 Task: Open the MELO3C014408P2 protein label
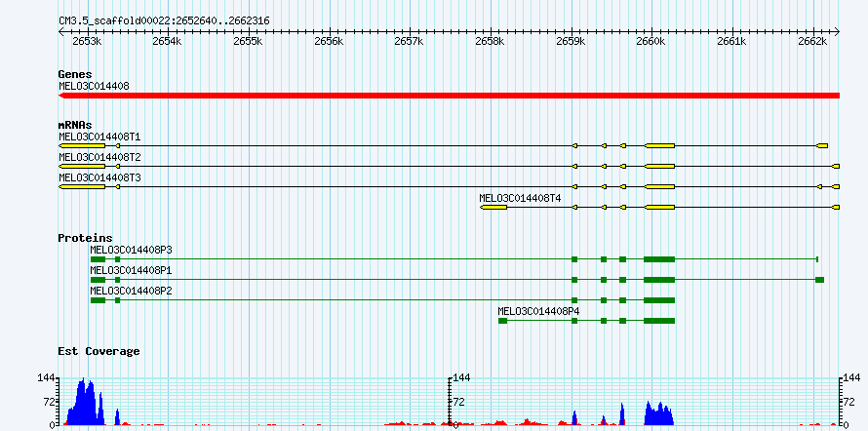pyautogui.click(x=132, y=291)
